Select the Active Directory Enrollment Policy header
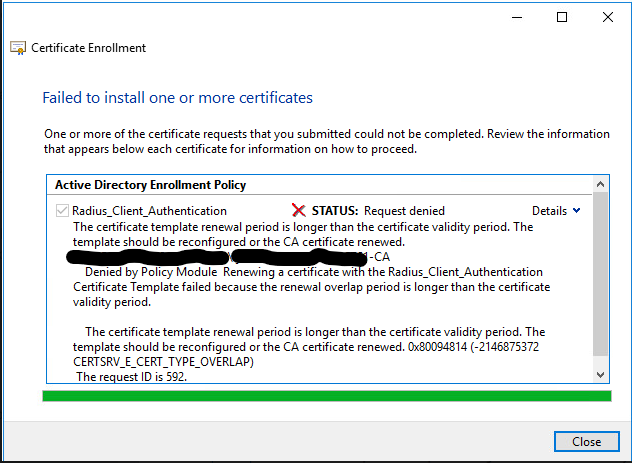The image size is (632, 463). pos(150,185)
